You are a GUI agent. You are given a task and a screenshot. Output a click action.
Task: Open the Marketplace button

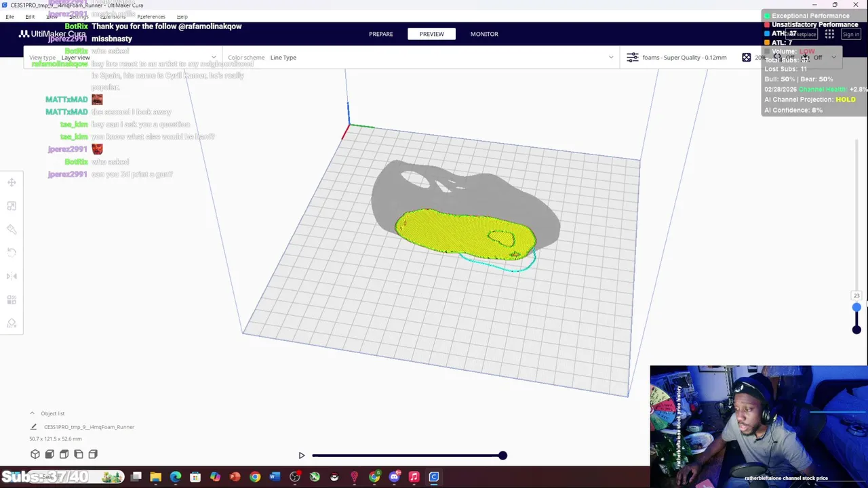pos(802,34)
